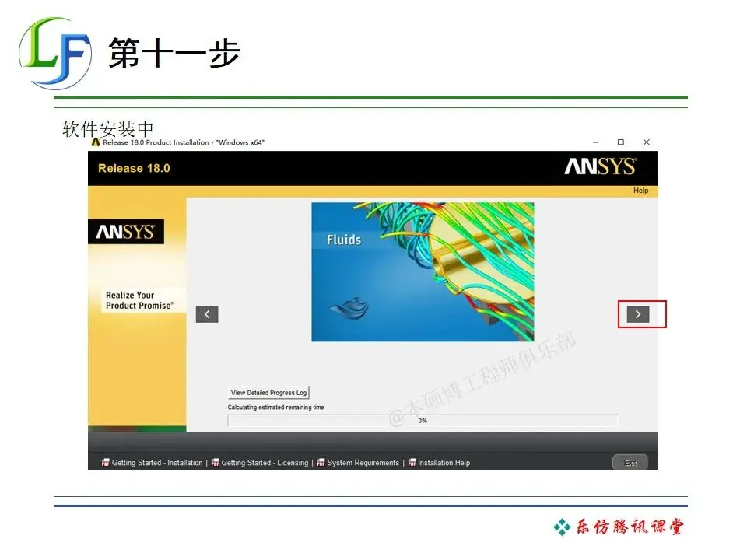This screenshot has height=560, width=747.
Task: Close the Release 18.0 installation window
Action: [x=647, y=142]
